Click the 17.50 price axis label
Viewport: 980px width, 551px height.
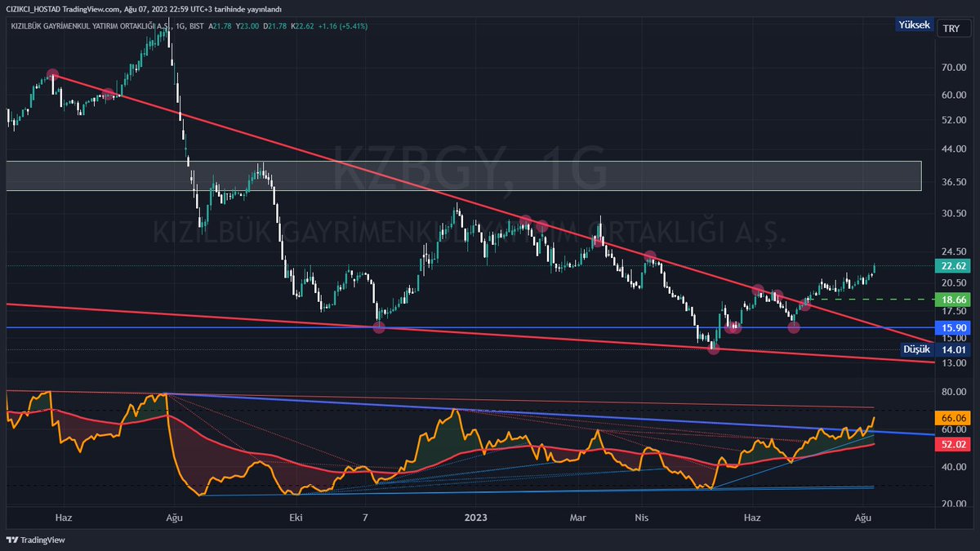pos(954,311)
